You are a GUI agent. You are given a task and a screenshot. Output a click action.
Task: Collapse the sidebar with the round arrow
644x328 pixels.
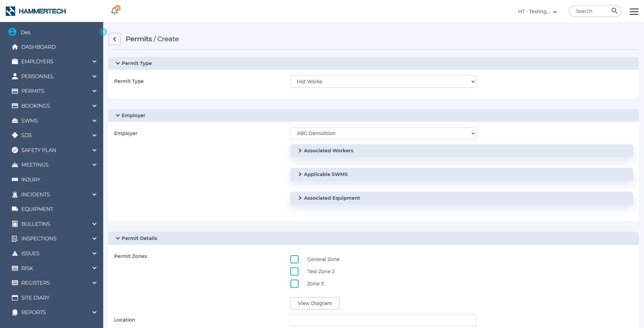point(103,31)
